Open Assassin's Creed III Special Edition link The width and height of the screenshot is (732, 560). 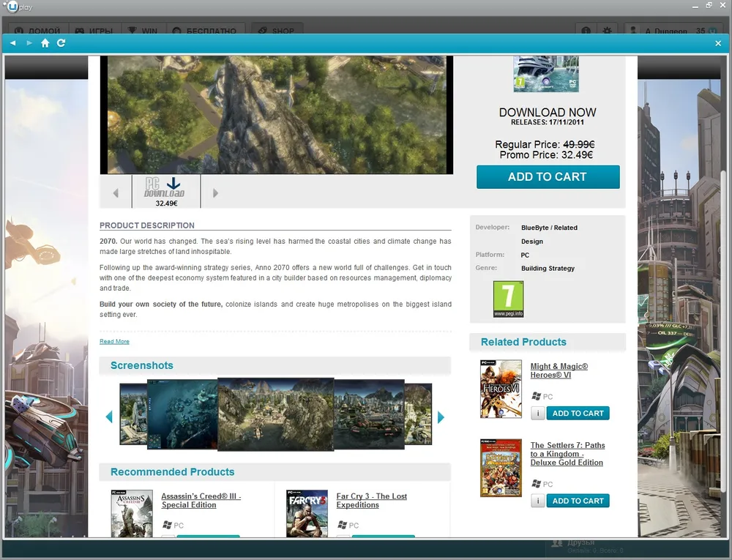(x=201, y=501)
